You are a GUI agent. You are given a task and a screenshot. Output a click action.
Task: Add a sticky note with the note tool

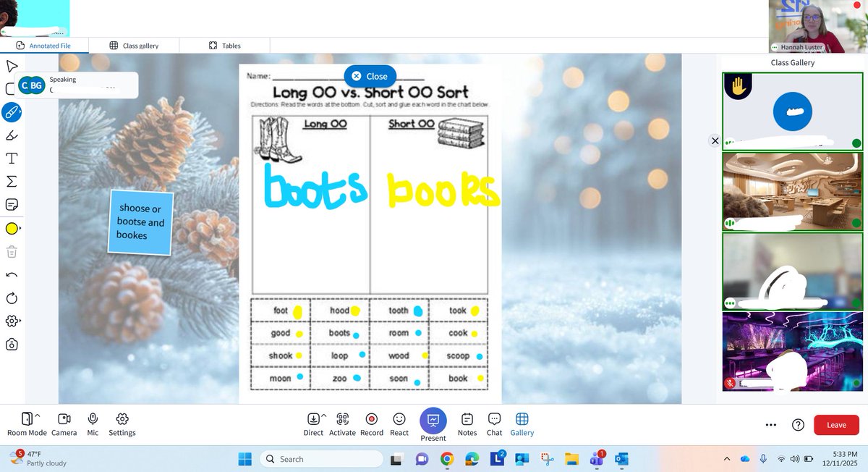12,204
